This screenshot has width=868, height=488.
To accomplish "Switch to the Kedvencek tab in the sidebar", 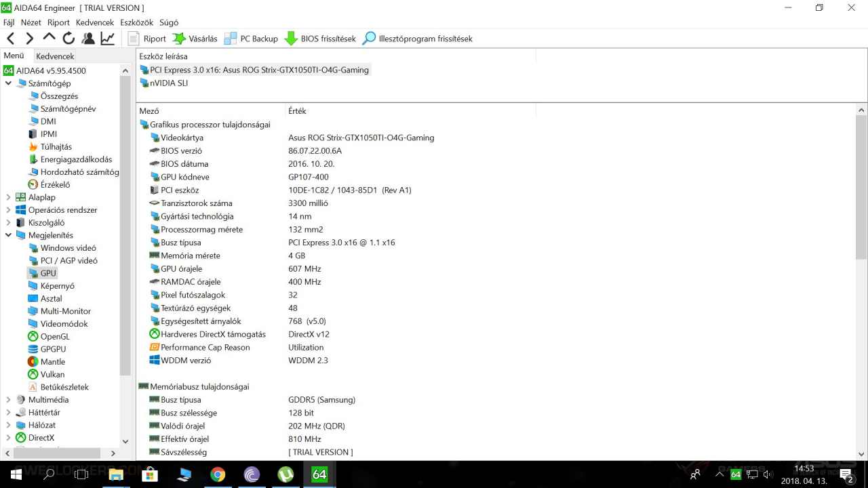I will point(55,56).
